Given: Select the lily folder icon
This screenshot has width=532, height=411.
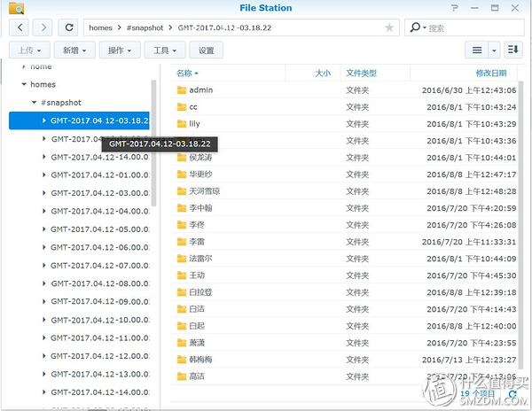Looking at the screenshot, I should click(182, 124).
